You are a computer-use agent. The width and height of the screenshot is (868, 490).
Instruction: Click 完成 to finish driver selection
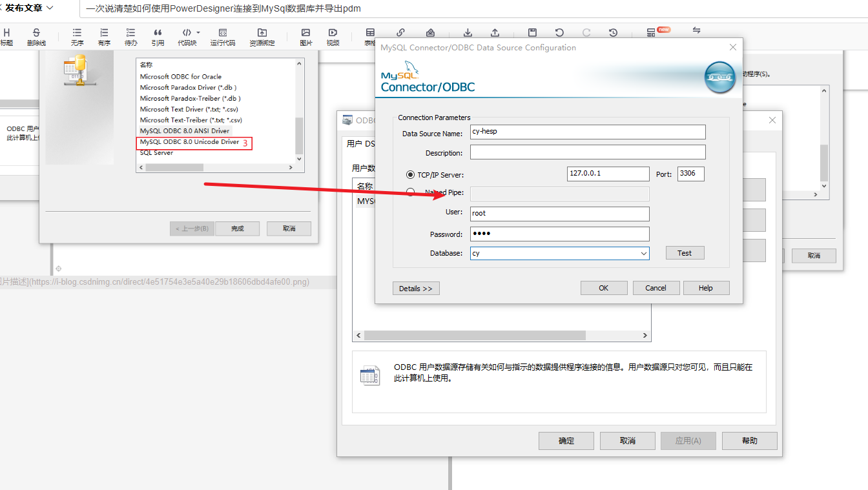(237, 229)
